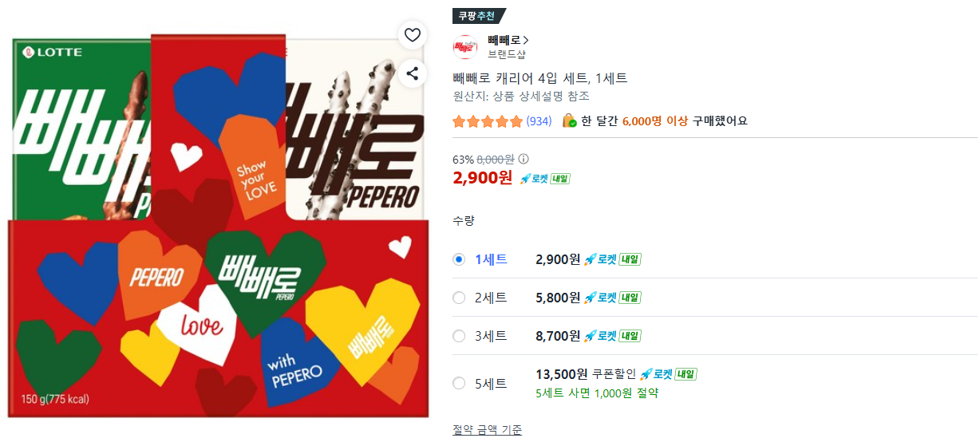Screen dimensions: 980x446
Task: Click the rocket delivery badge beside 2,900원 red price
Action: pyautogui.click(x=545, y=179)
